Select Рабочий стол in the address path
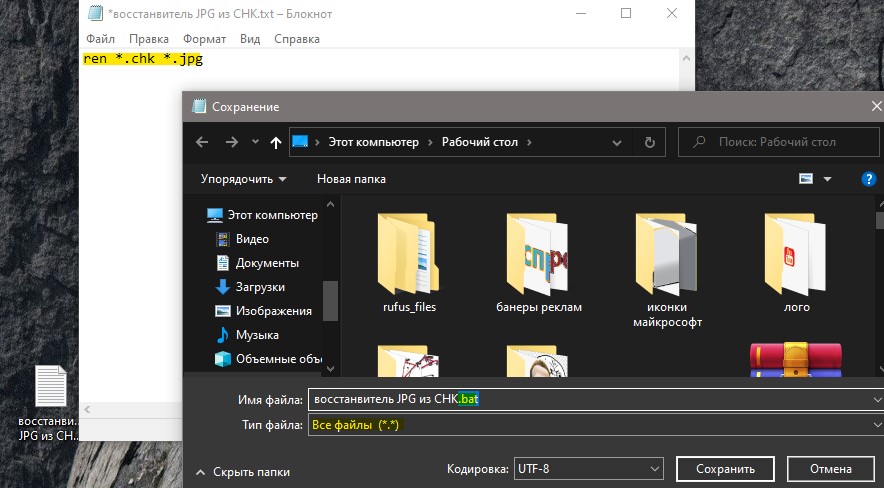This screenshot has height=488, width=884. coord(480,142)
